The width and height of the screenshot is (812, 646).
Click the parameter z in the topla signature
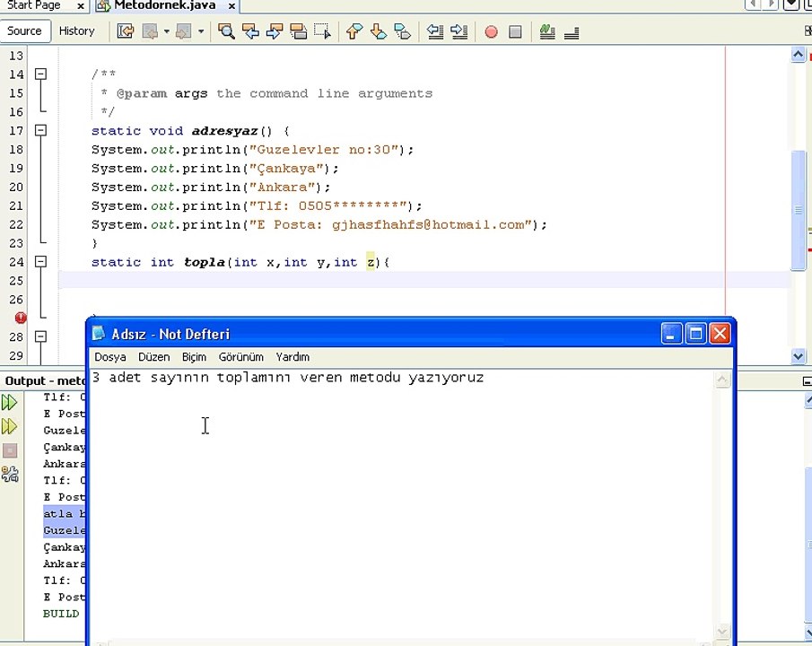click(x=371, y=262)
